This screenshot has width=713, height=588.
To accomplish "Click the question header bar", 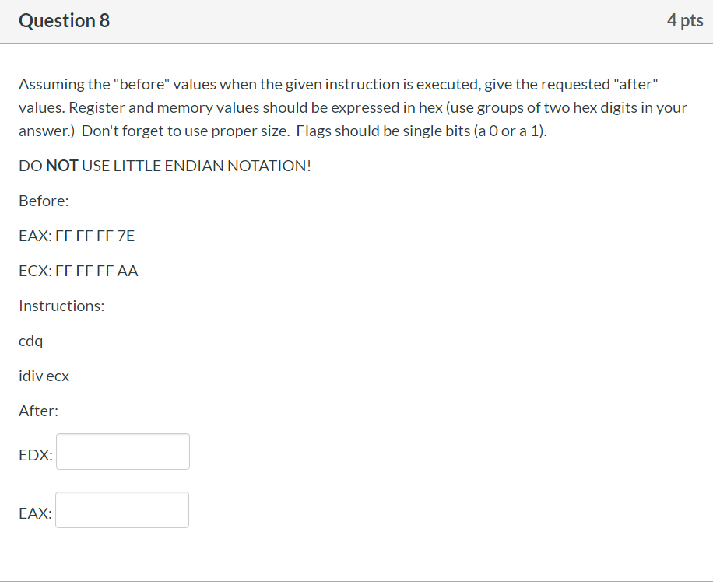I will coord(356,21).
